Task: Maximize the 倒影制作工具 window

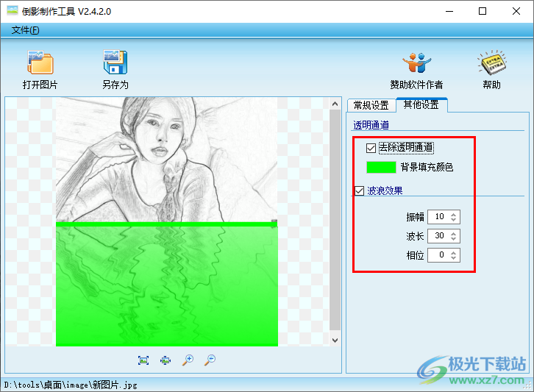Action: click(x=483, y=11)
